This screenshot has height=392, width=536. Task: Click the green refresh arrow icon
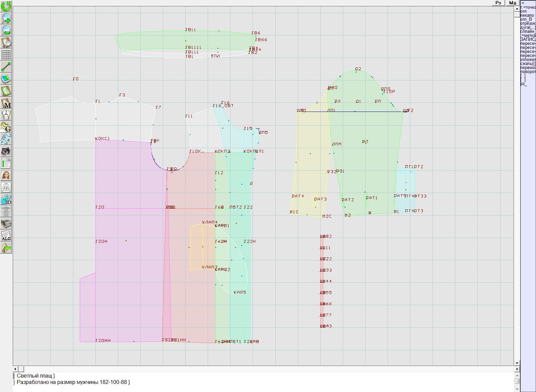coord(6,6)
